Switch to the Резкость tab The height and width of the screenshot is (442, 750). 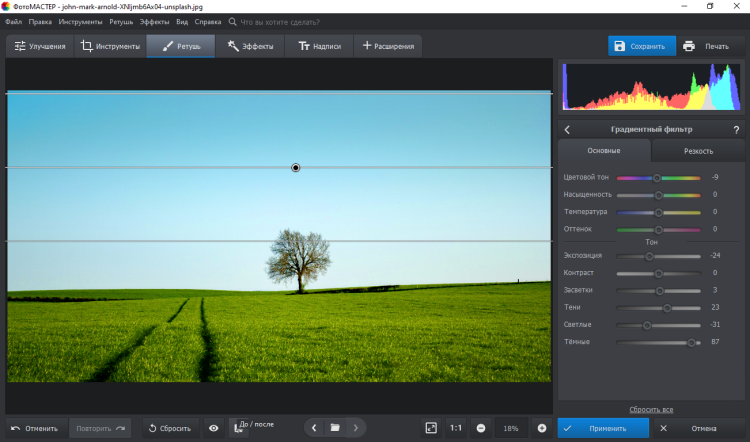[698, 151]
